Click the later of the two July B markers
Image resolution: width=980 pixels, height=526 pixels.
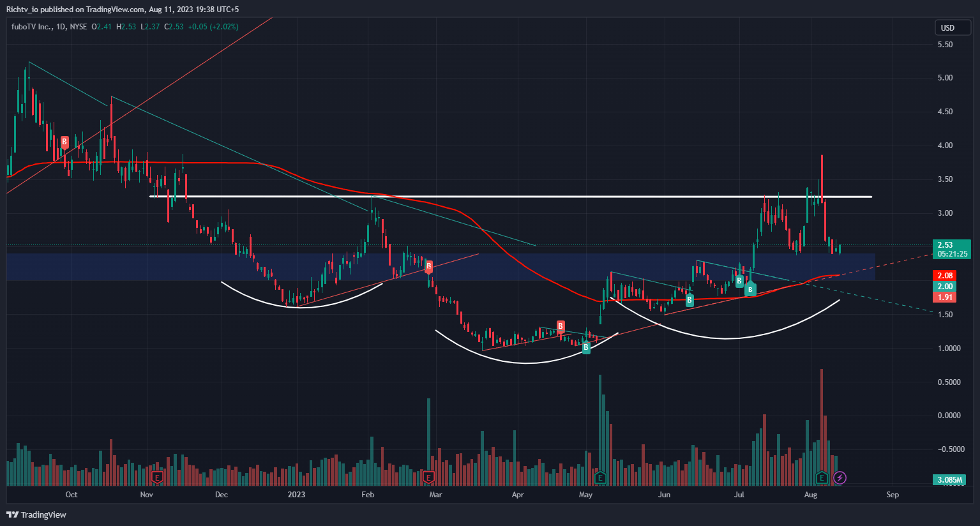750,290
